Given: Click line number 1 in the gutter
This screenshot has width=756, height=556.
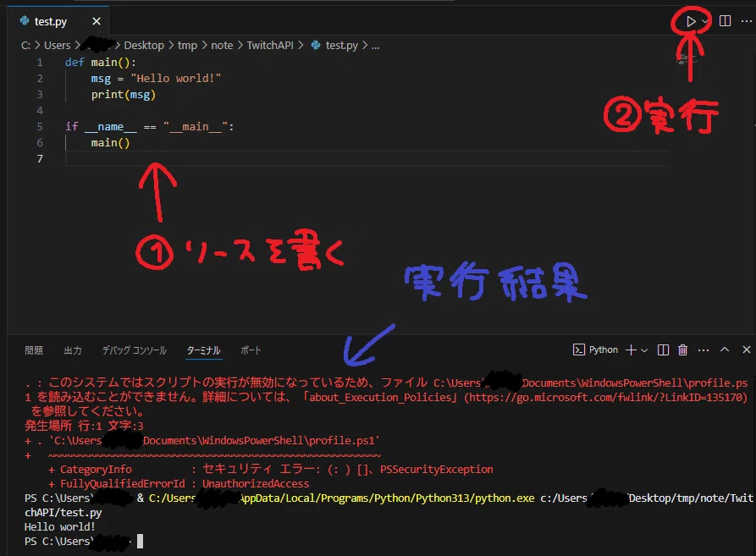Looking at the screenshot, I should (x=40, y=62).
